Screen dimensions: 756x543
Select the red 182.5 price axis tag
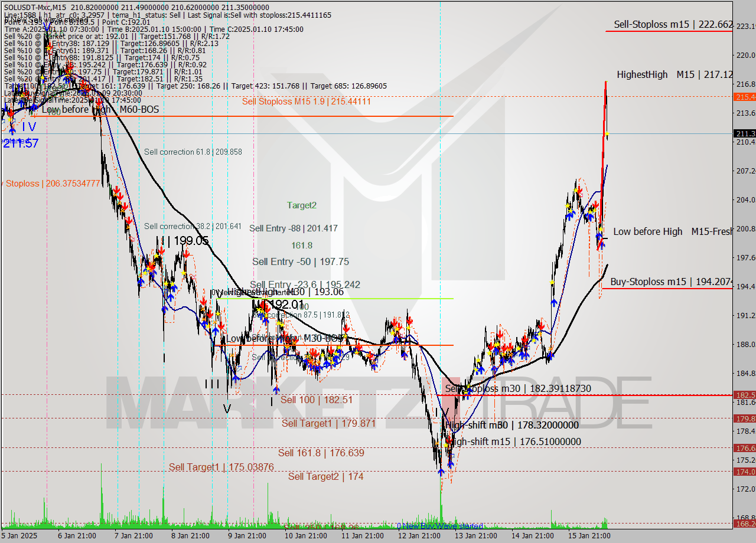744,395
